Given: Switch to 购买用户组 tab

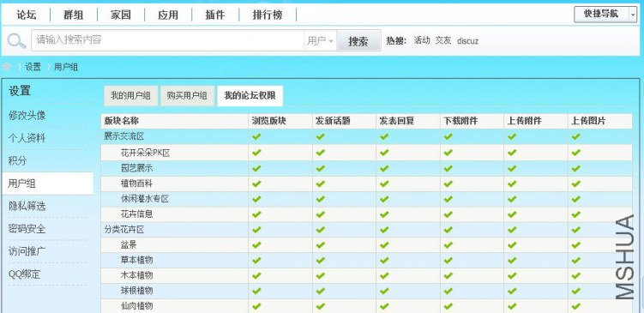Looking at the screenshot, I should click(187, 96).
